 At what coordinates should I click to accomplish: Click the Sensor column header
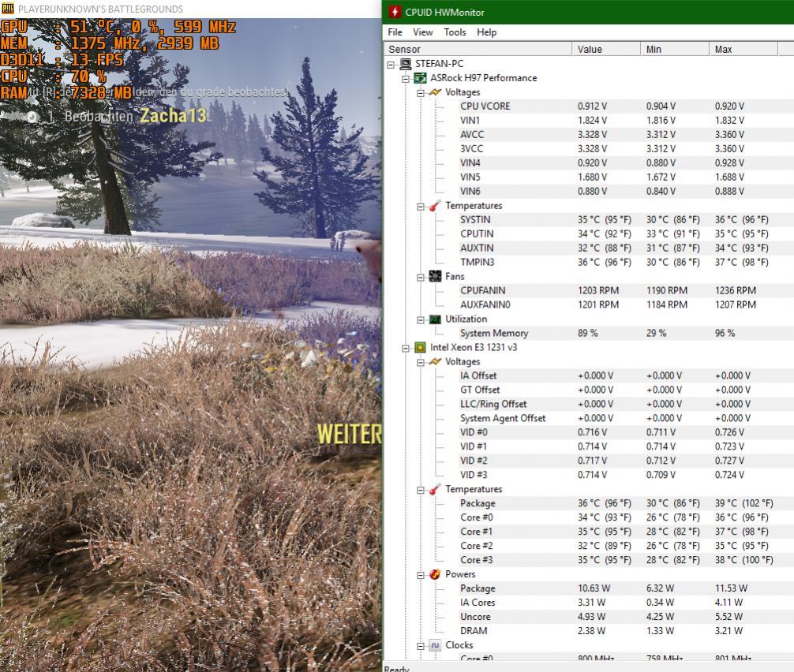click(478, 49)
